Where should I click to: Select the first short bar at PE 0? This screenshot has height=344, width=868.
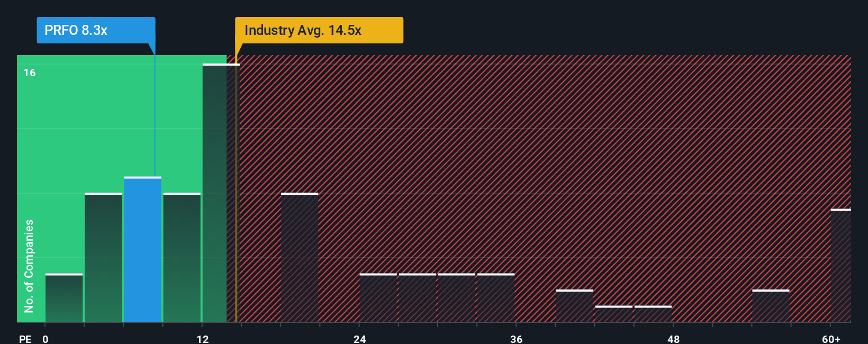coord(64,297)
